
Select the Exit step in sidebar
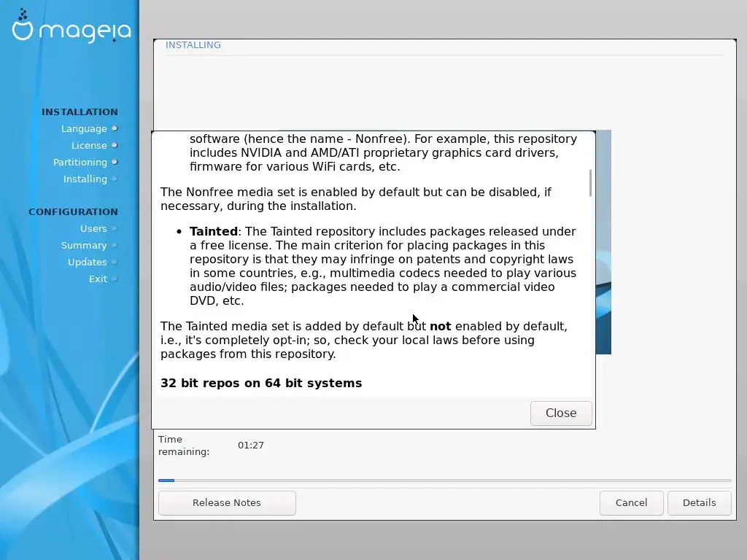(98, 279)
